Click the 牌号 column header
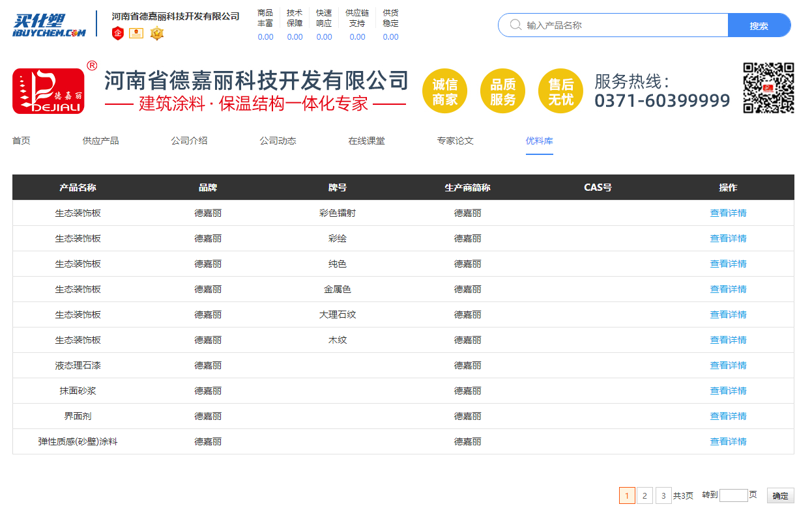This screenshot has height=515, width=812. [x=338, y=188]
